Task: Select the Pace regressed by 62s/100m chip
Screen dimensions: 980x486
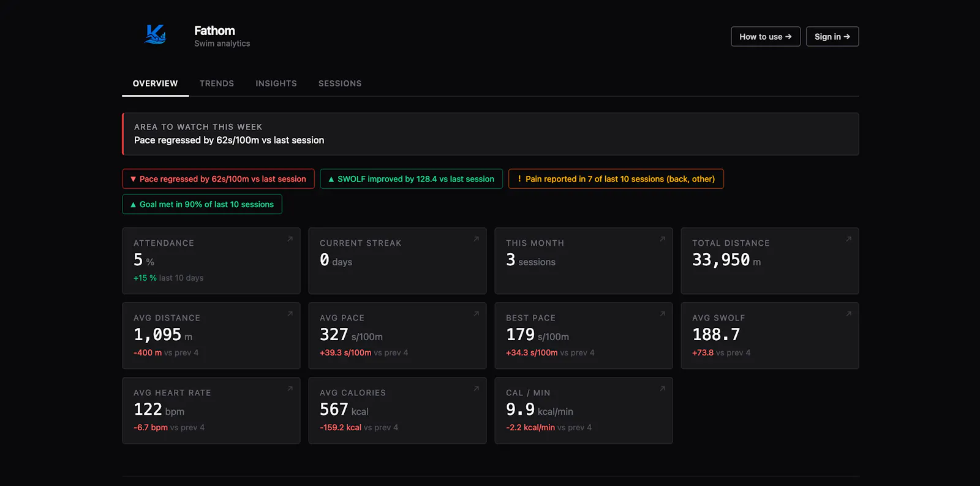Action: coord(218,179)
